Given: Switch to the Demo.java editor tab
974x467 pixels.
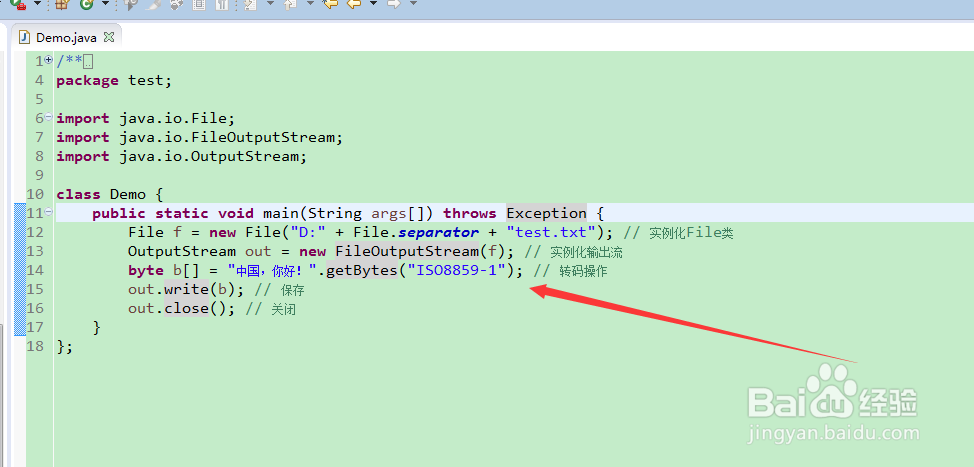Looking at the screenshot, I should coord(66,37).
